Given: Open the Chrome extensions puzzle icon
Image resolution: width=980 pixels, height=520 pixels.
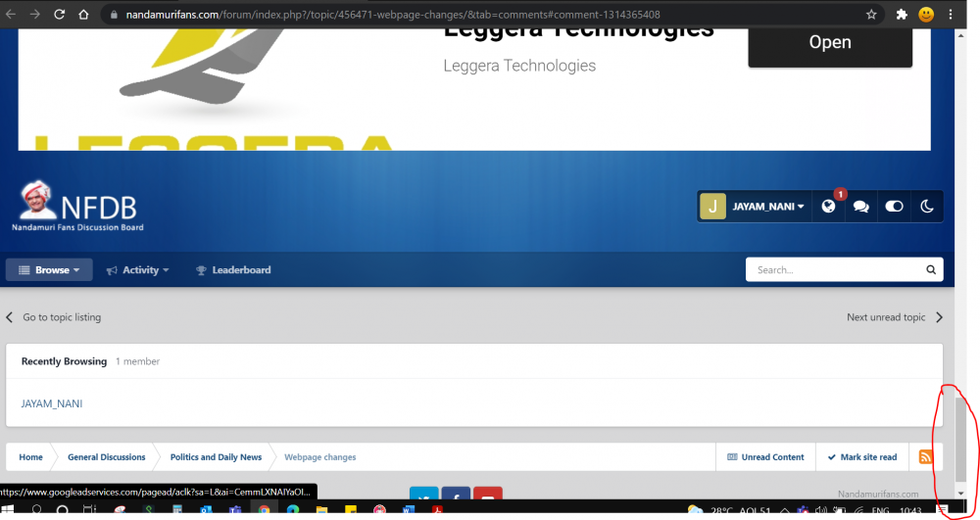Looking at the screenshot, I should tap(902, 15).
